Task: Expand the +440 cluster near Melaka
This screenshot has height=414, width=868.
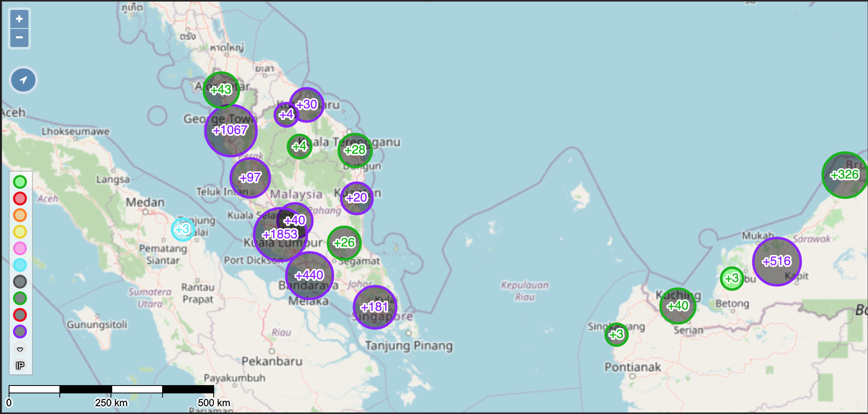Action: (309, 275)
